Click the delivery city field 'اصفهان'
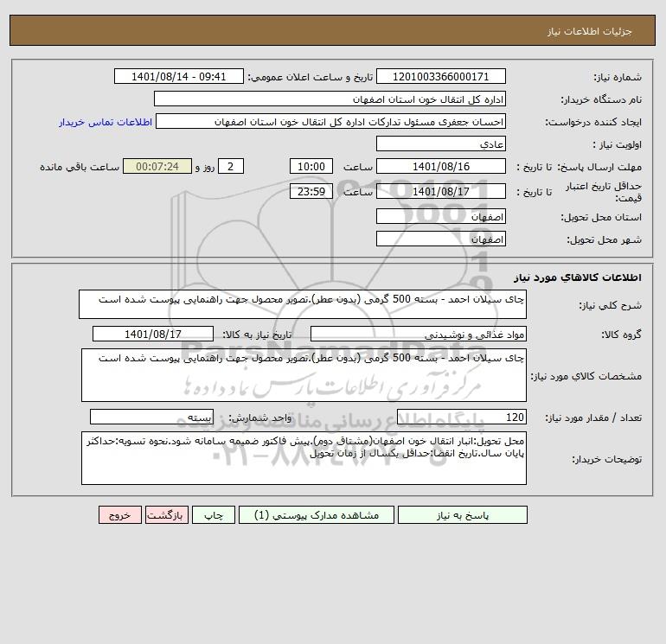 point(441,239)
